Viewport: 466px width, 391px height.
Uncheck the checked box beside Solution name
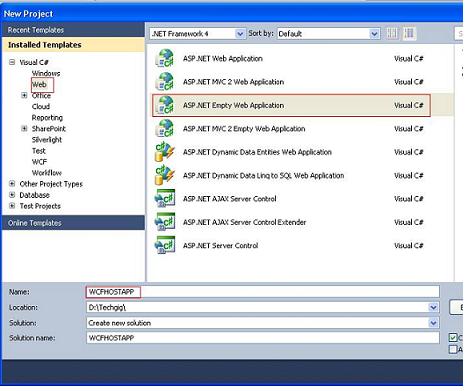453,338
